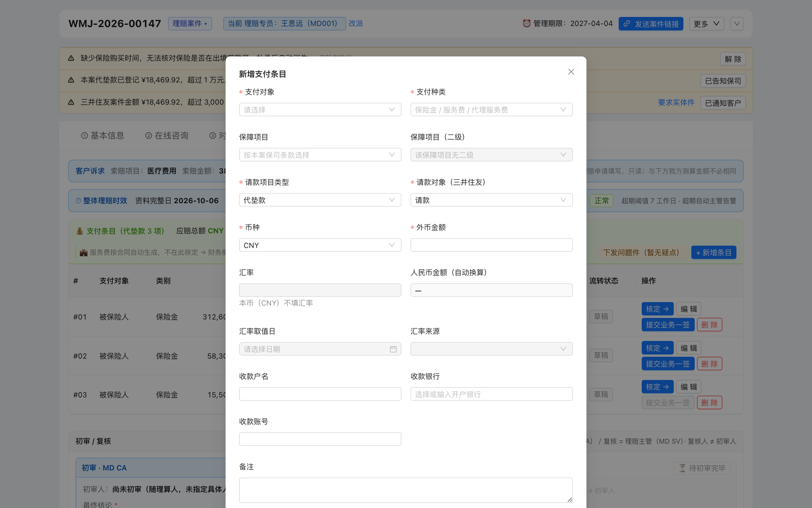Viewport: 812px width, 508px height.
Task: Click 提交业务一签 for row #01
Action: point(668,325)
